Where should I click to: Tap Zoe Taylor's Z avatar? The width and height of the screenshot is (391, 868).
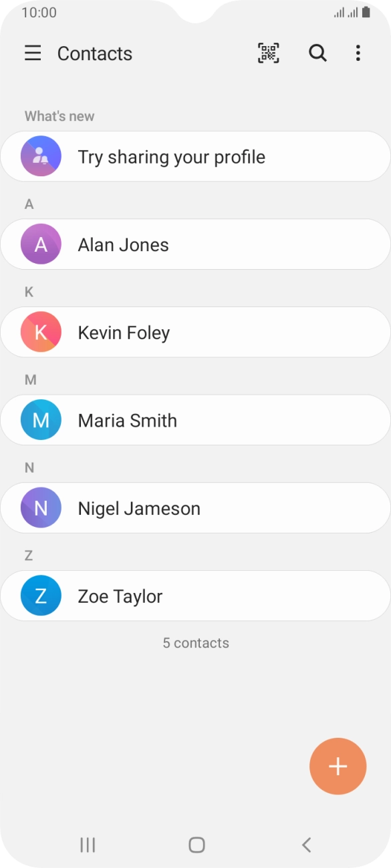41,596
